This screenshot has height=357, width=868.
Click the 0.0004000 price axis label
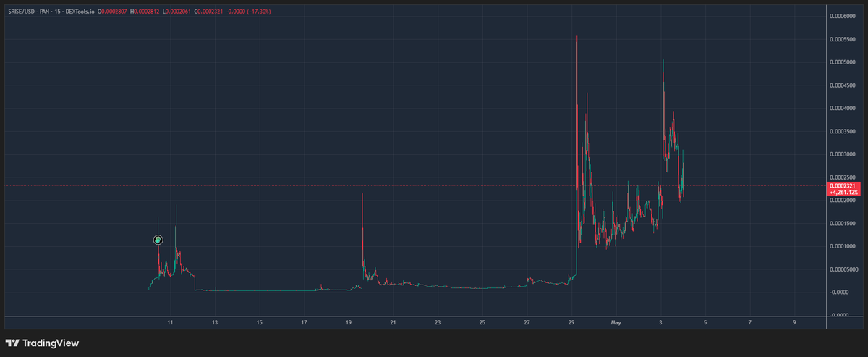tap(843, 108)
